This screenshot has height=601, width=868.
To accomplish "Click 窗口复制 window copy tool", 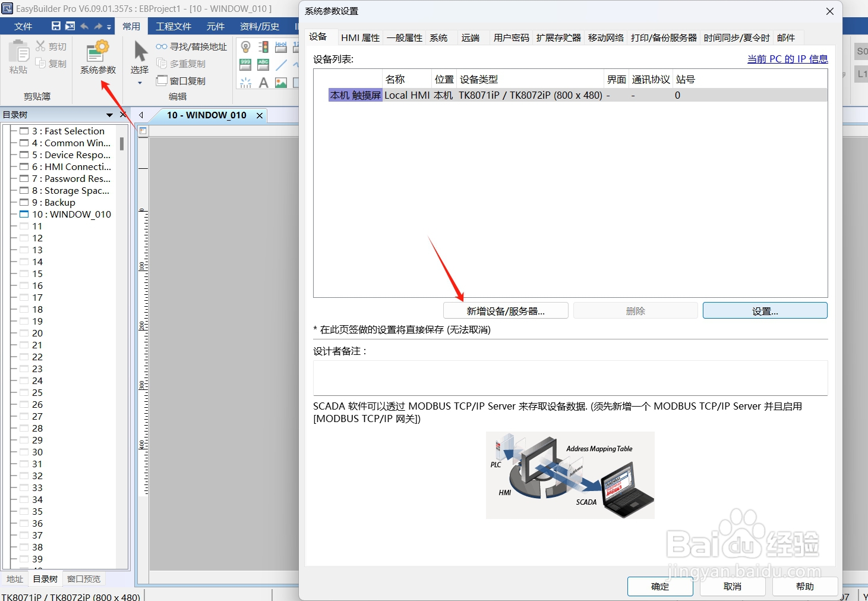I will 181,81.
